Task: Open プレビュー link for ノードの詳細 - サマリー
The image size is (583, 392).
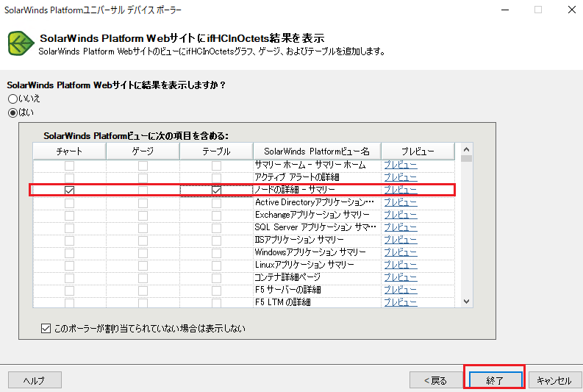Action: tap(401, 190)
